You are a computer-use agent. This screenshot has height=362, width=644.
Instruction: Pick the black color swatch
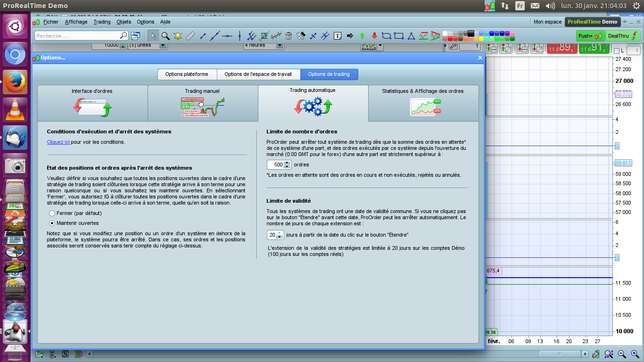(471, 33)
